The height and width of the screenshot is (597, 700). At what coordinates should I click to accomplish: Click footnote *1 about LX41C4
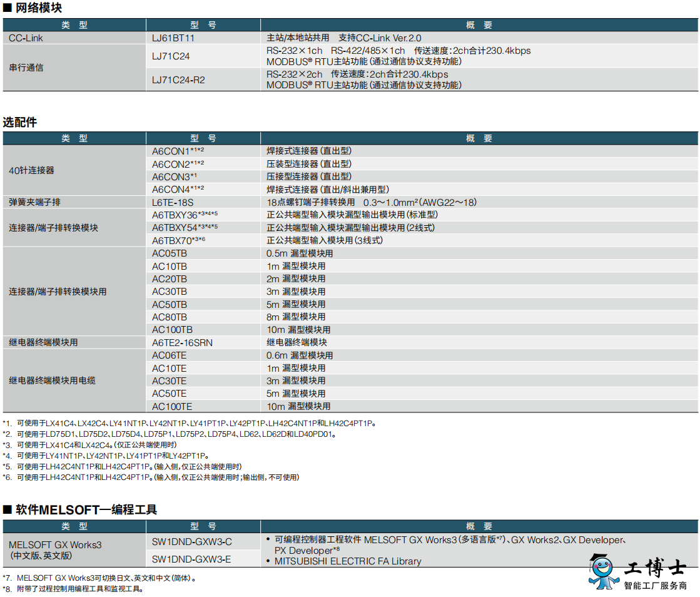pyautogui.click(x=190, y=423)
